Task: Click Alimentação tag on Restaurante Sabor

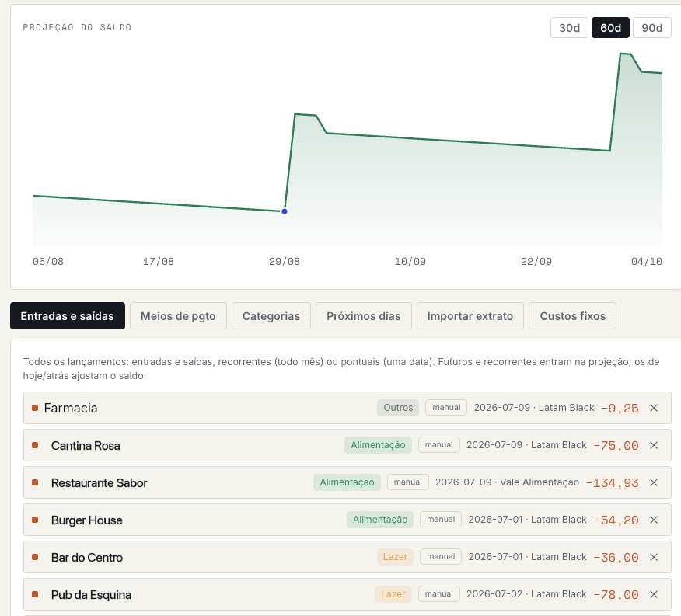Action: [x=347, y=482]
